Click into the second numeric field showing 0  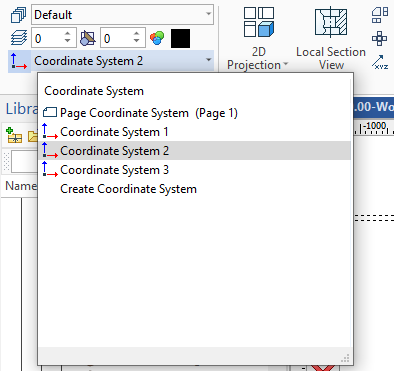coord(116,38)
